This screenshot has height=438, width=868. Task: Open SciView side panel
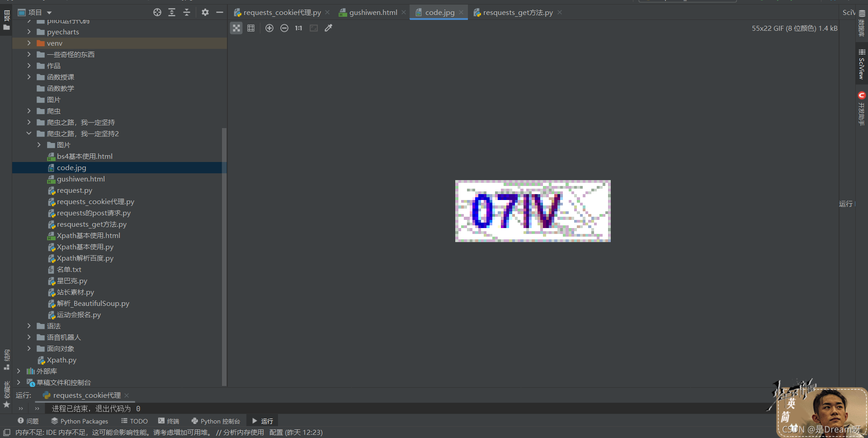pos(862,63)
